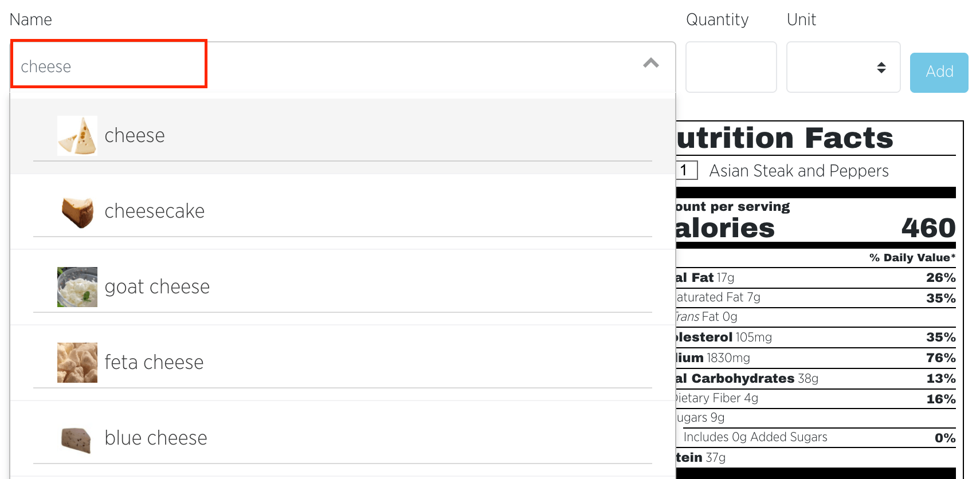Click the Asian Steak and Peppers title
This screenshot has height=479, width=980.
[x=798, y=171]
